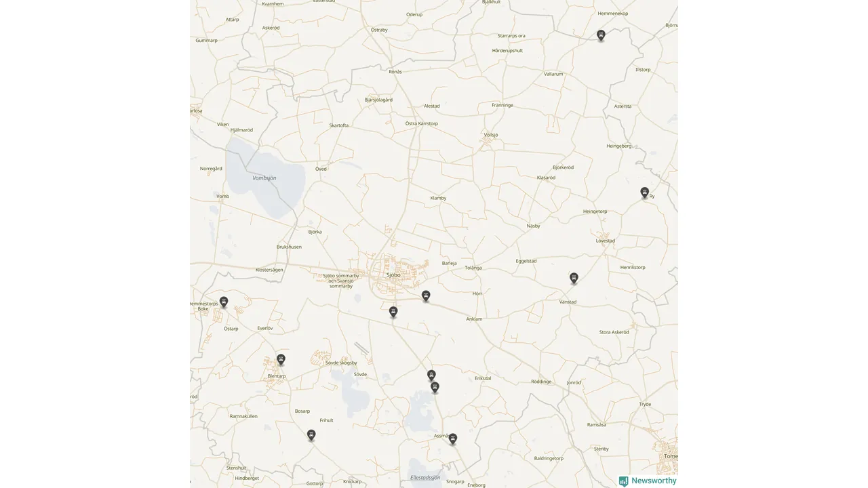Open the marker beside Hemmestorps Boke
868x488 pixels.
pos(224,302)
